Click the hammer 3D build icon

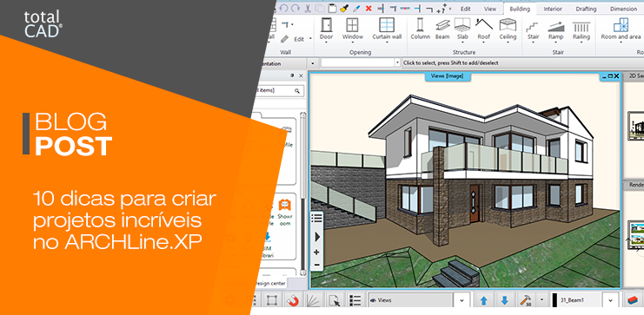pyautogui.click(x=525, y=300)
